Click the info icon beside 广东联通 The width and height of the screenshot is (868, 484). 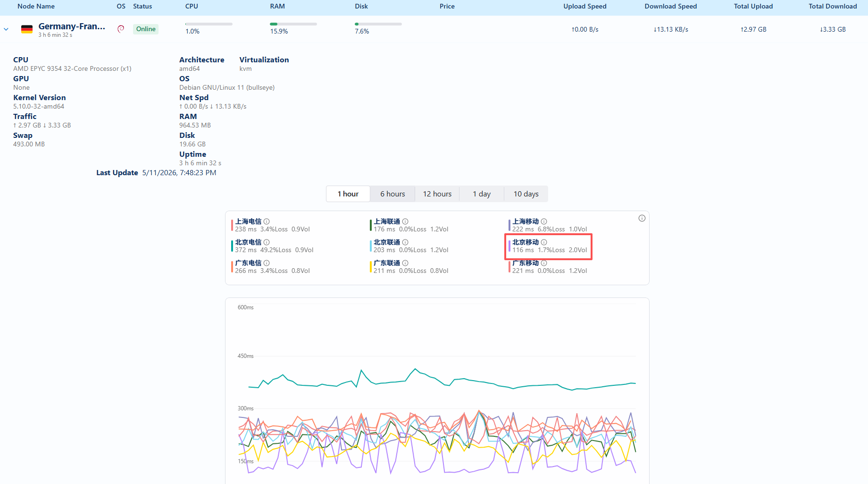point(405,263)
